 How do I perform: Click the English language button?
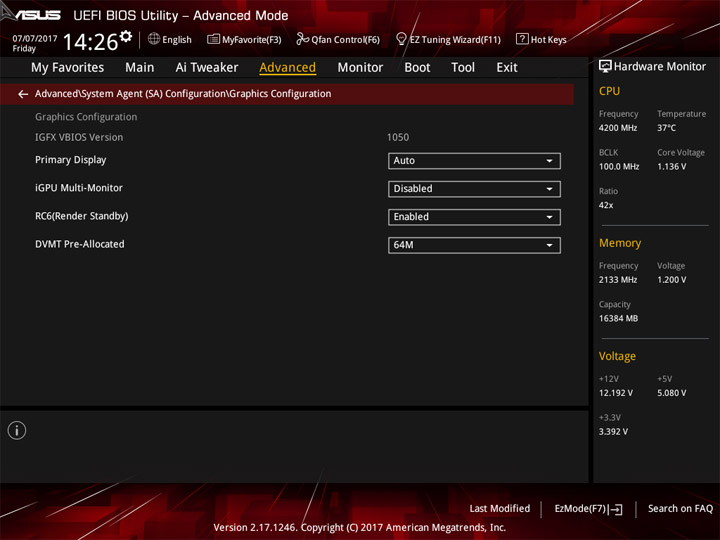[170, 39]
